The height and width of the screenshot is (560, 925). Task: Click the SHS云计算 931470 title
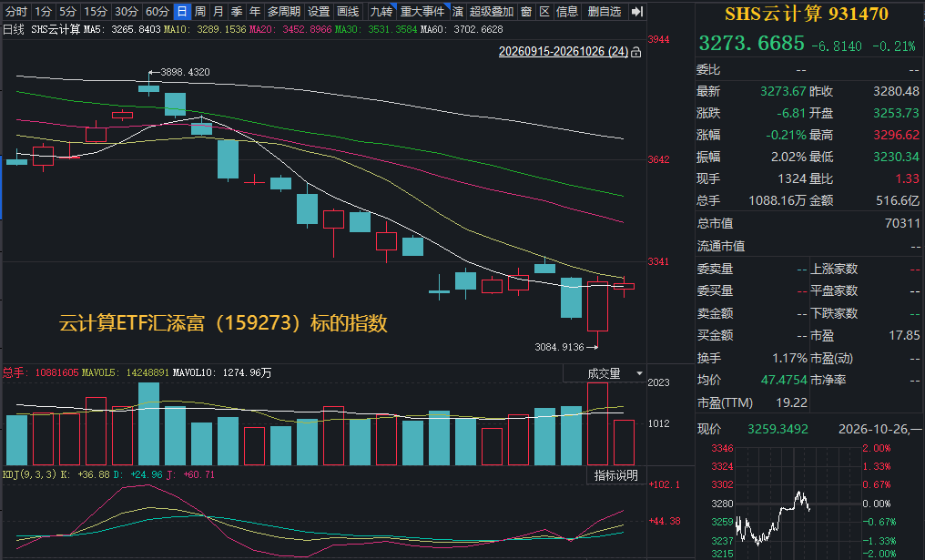click(x=807, y=14)
